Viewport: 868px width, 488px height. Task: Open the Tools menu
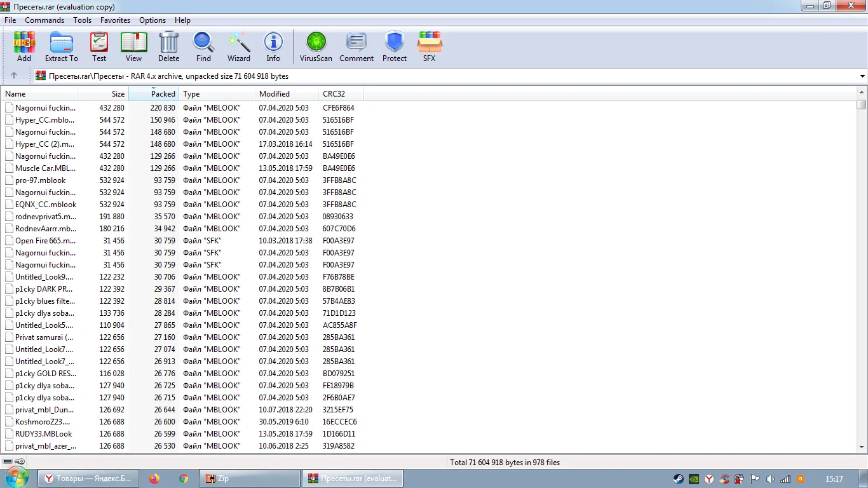coord(82,20)
